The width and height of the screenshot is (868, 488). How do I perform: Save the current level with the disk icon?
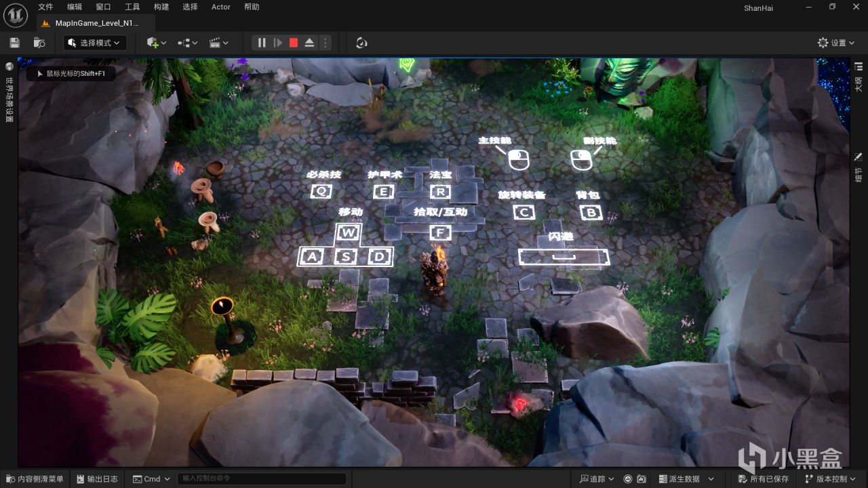tap(14, 43)
